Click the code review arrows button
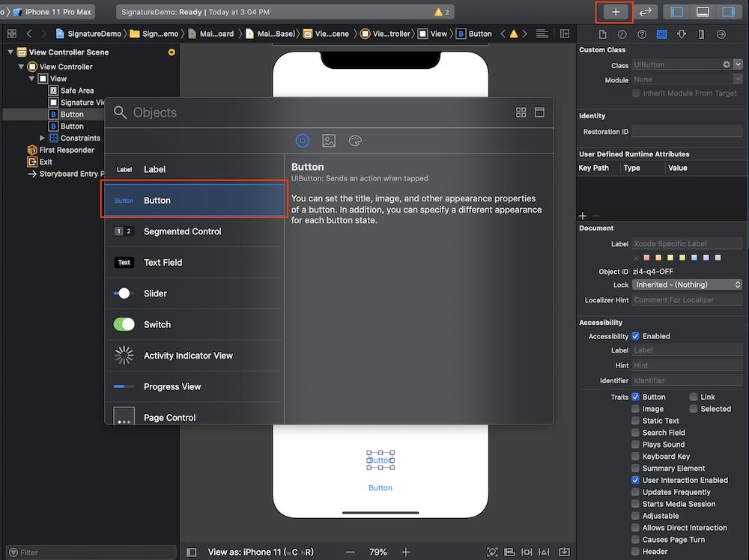Viewport: 749px width, 560px height. coord(646,12)
